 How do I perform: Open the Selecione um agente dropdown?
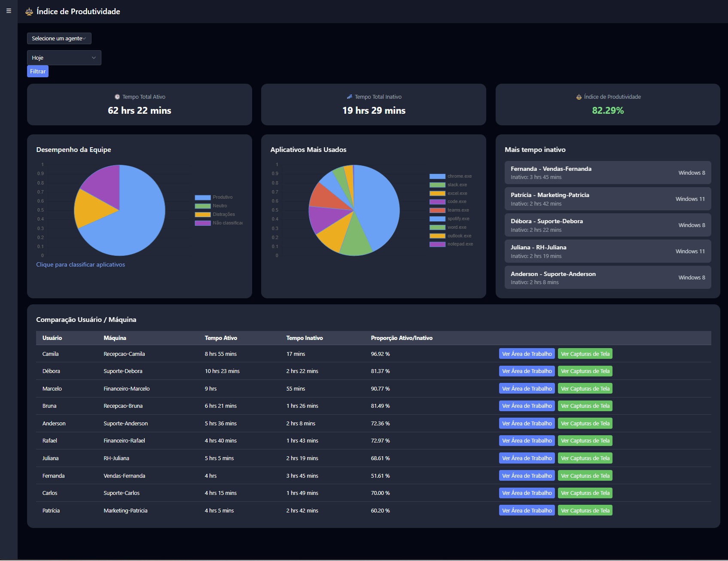tap(59, 38)
